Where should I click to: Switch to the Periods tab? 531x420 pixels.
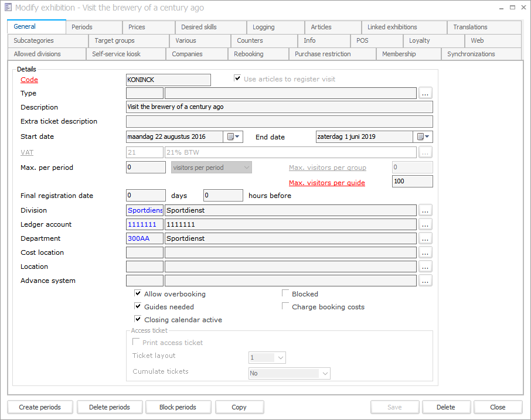pyautogui.click(x=81, y=27)
